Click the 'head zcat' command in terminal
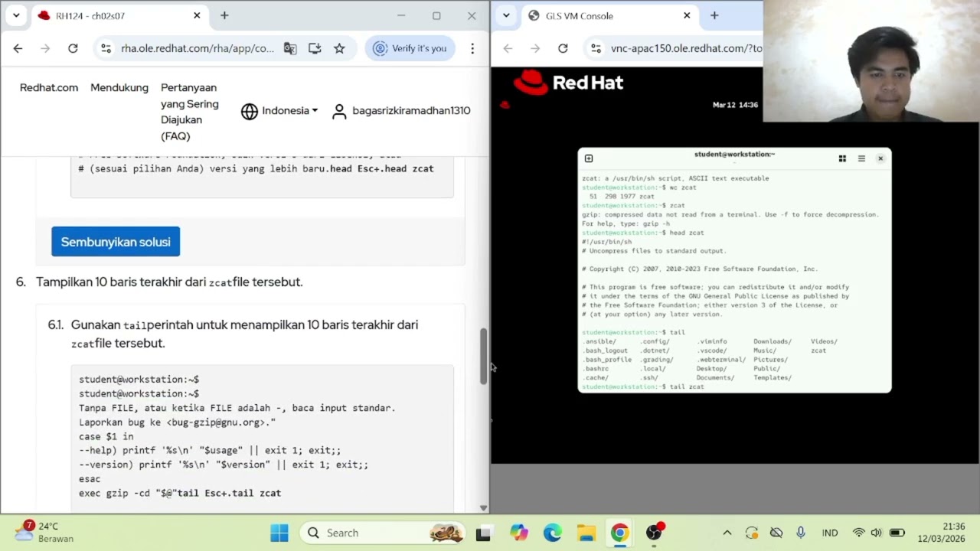The width and height of the screenshot is (980, 551). pyautogui.click(x=686, y=233)
